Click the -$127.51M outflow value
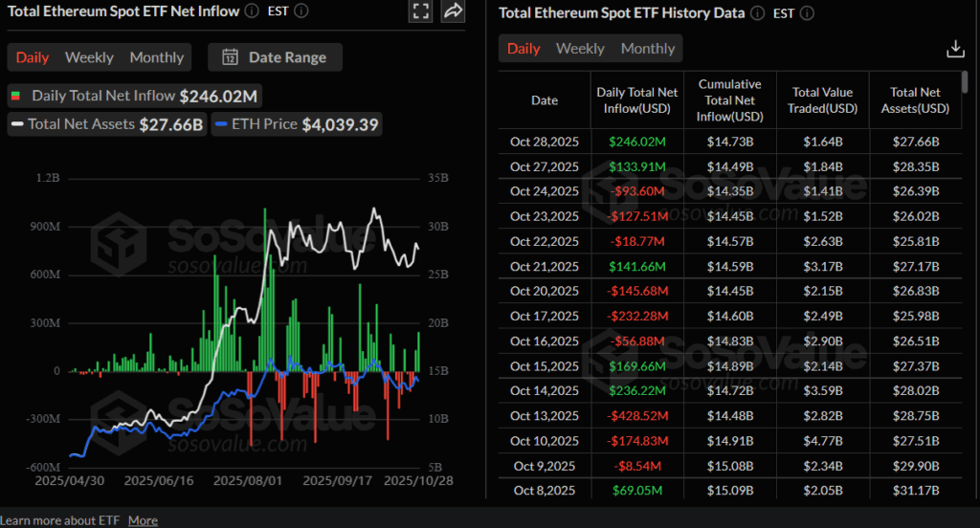This screenshot has width=980, height=528. tap(636, 216)
